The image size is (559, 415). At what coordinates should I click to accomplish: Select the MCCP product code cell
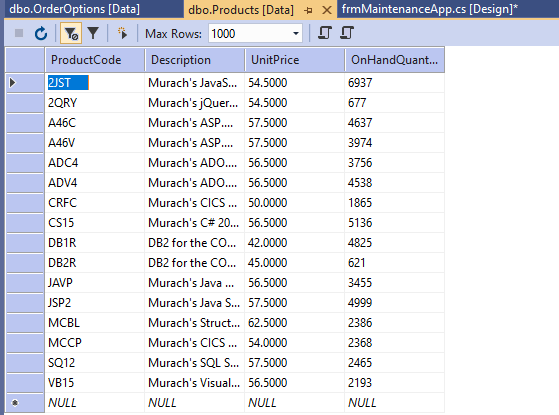point(95,343)
